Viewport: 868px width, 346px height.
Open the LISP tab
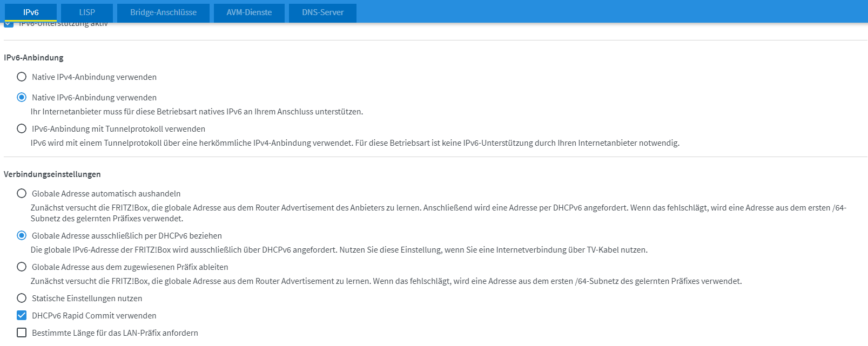87,12
